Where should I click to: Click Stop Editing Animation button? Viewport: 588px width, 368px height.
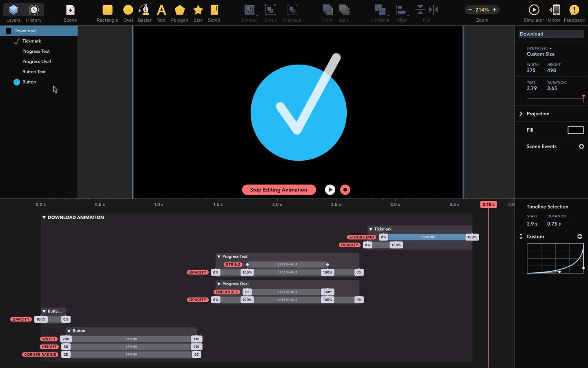pyautogui.click(x=279, y=190)
